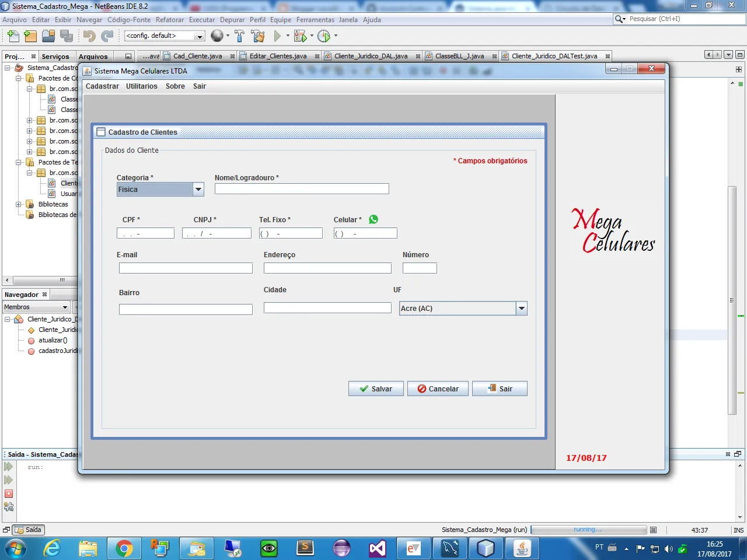This screenshot has height=560, width=747.
Task: Open the config. default dropdown
Action: (x=165, y=36)
